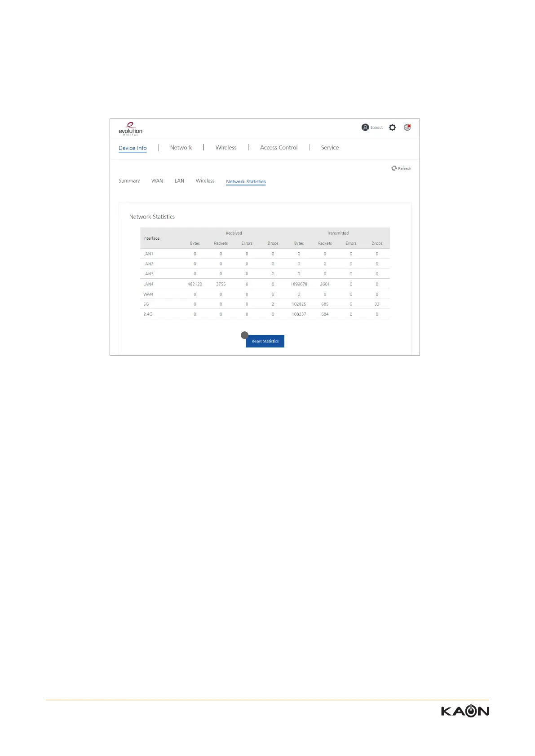The height and width of the screenshot is (756, 535).
Task: Open the Service tab
Action: (x=330, y=147)
